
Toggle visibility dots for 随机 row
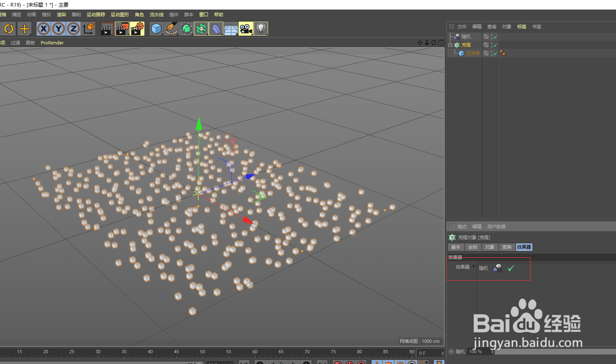(x=491, y=37)
